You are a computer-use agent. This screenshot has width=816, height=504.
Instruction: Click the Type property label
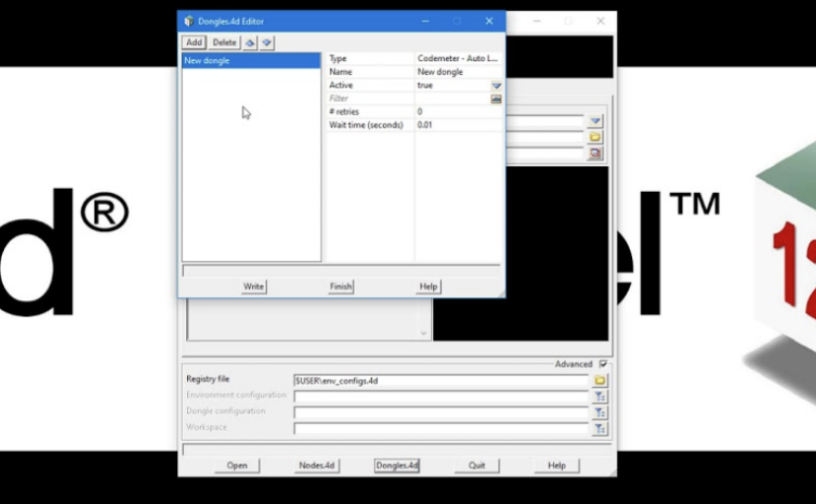coord(338,58)
